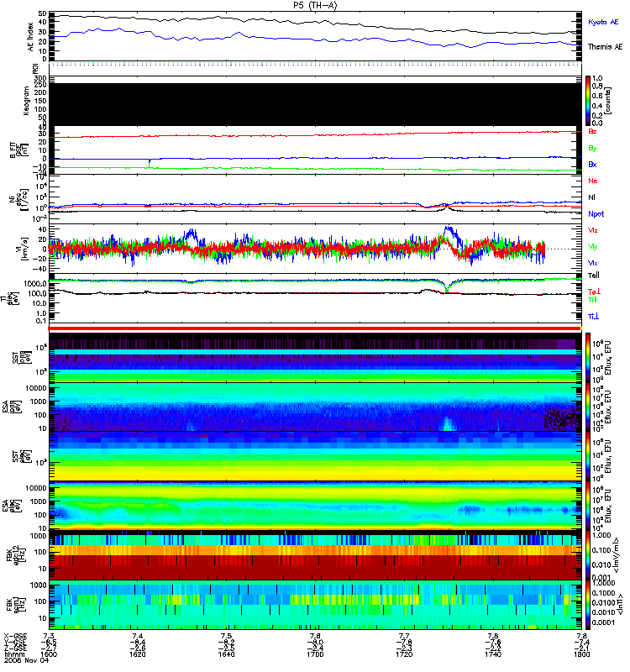Click the ESA ion spectrogram panel

315,407
